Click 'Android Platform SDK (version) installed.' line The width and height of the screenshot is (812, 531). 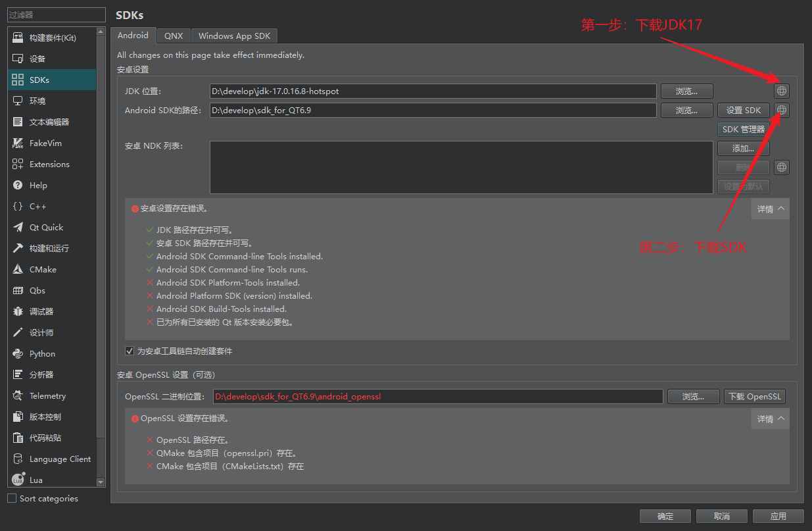234,295
